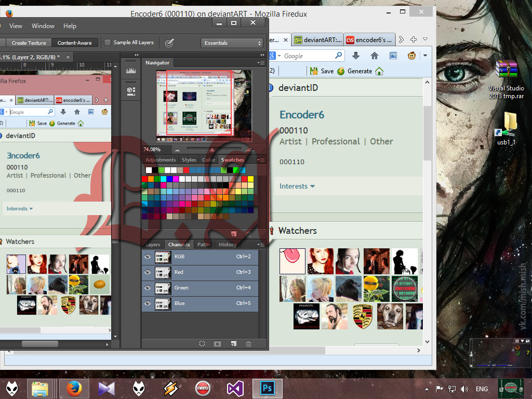Open the Nero icon on the taskbar
The height and width of the screenshot is (399, 532).
pyautogui.click(x=203, y=388)
